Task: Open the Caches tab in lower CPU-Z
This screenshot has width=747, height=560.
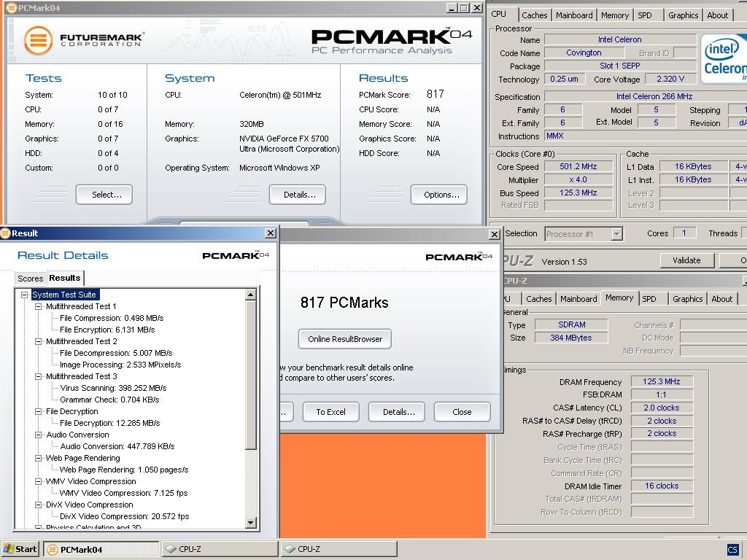Action: 539,299
